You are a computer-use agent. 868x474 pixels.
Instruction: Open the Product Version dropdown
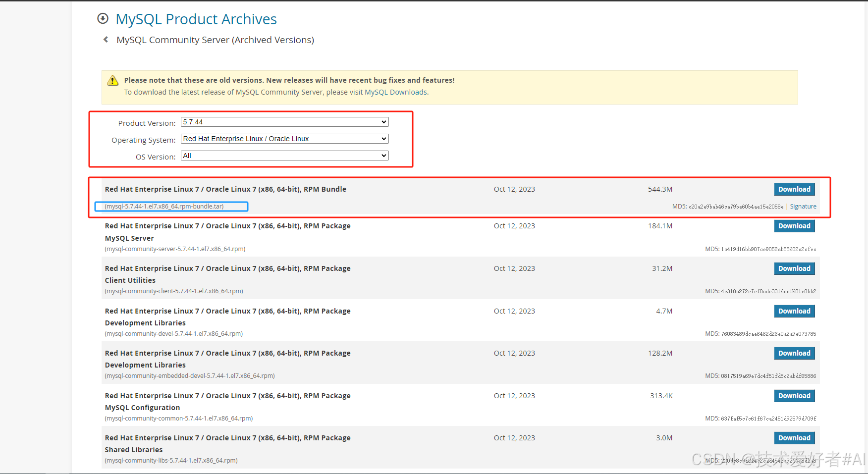pos(284,122)
